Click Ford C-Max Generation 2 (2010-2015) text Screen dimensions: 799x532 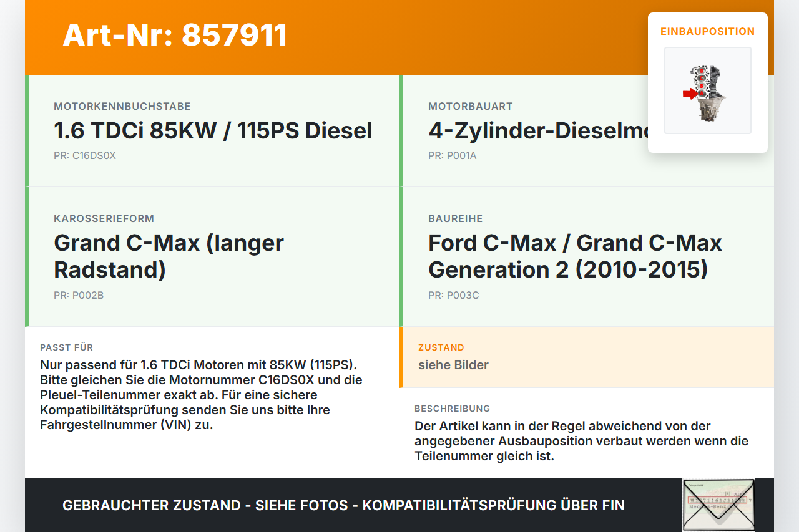(x=575, y=256)
